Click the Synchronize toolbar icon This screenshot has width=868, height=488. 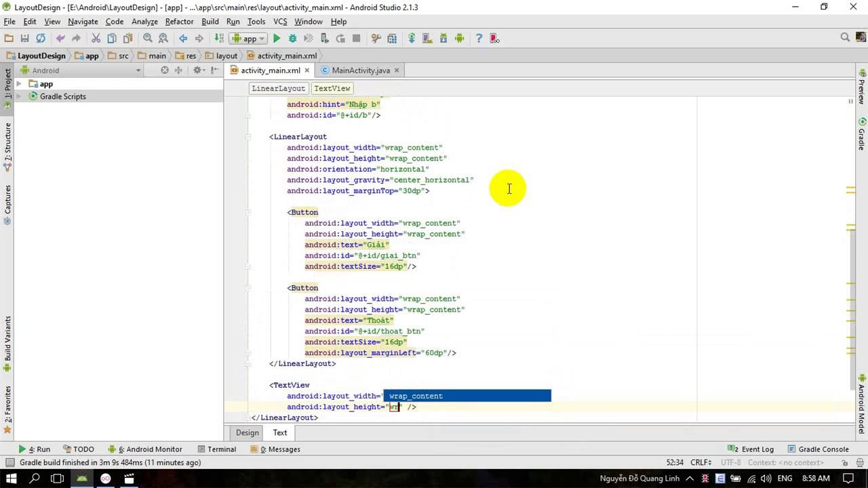pos(41,39)
